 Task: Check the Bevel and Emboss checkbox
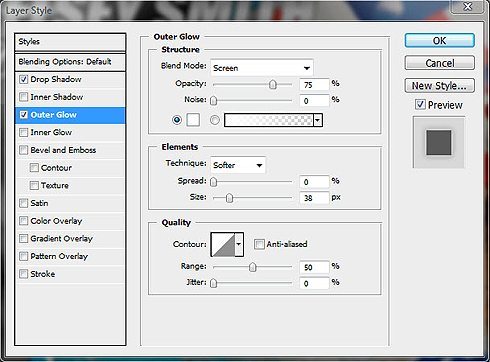pos(23,150)
